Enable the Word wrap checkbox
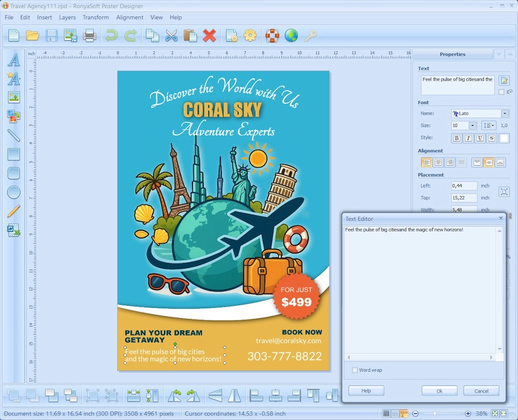 coord(355,370)
